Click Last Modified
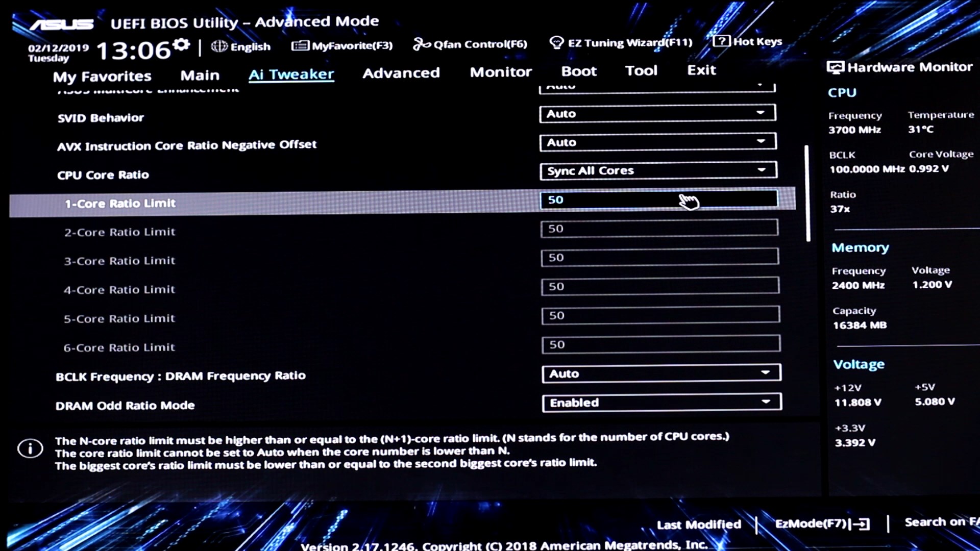The image size is (980, 551). pos(699,524)
